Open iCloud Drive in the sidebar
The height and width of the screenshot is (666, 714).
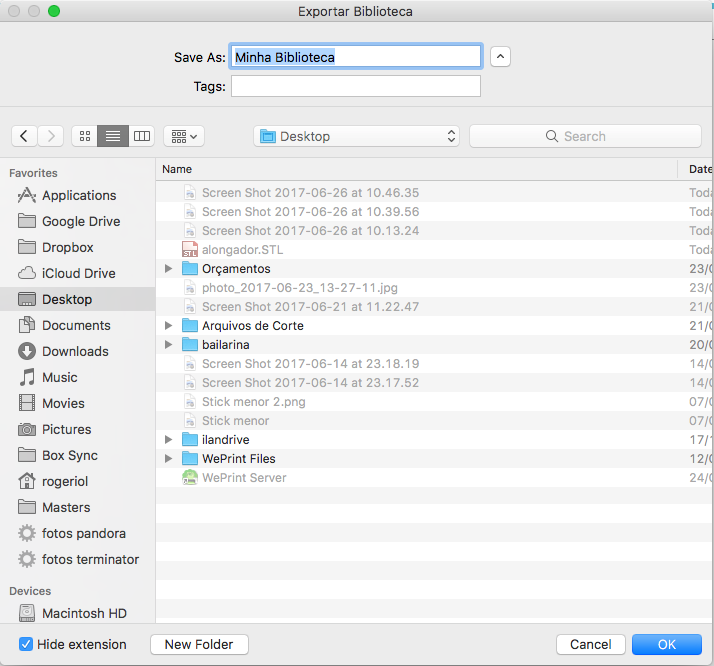(x=78, y=273)
